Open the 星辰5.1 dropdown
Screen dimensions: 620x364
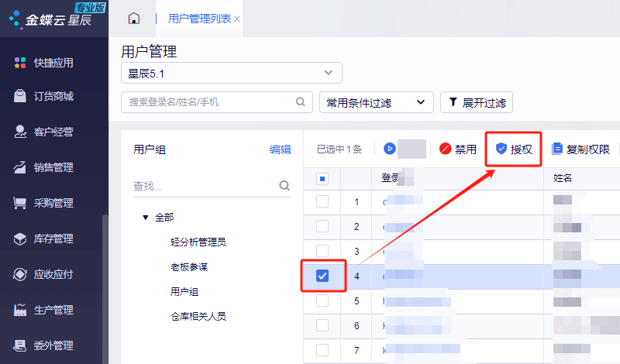231,73
